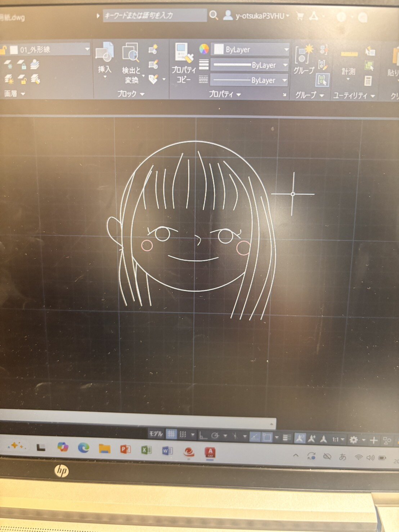
Task: Open the calculator icon in ユーティリティ panel
Action: pos(368,80)
